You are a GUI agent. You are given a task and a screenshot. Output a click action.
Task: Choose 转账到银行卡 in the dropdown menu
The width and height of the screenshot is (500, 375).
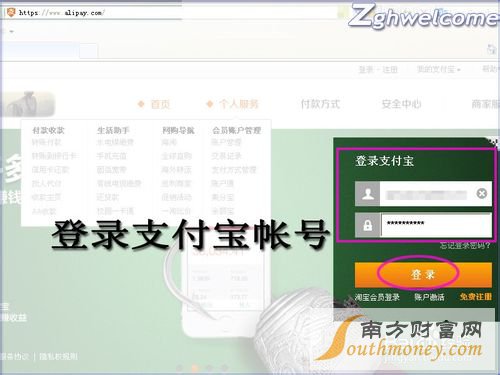[54, 156]
